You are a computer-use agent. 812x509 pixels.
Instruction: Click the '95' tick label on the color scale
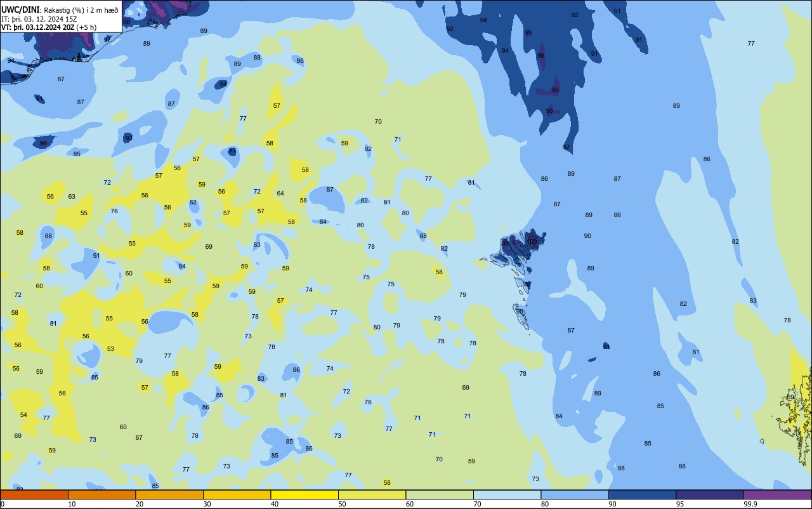point(681,504)
